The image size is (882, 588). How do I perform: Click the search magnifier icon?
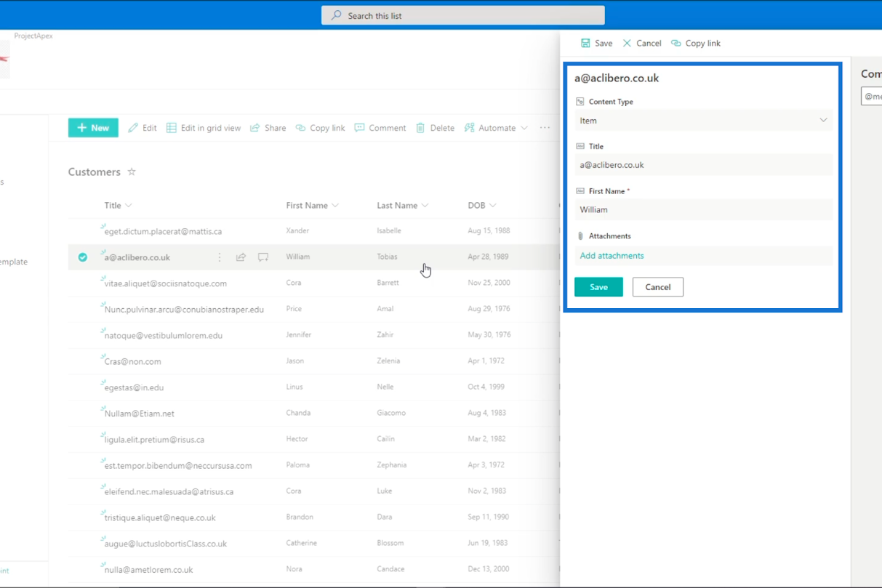(x=336, y=15)
